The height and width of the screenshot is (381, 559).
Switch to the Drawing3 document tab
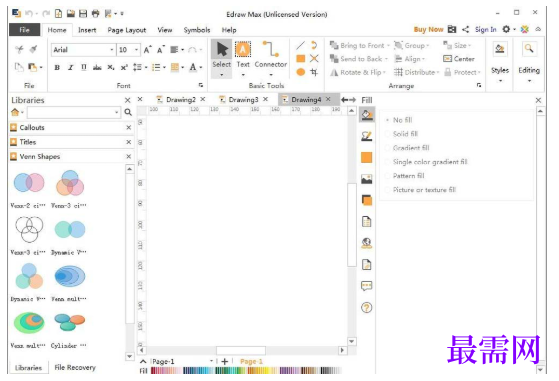(x=243, y=99)
